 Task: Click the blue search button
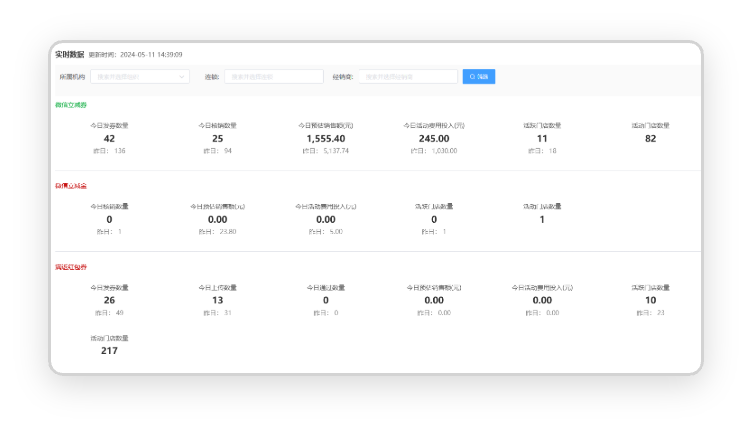(x=479, y=77)
